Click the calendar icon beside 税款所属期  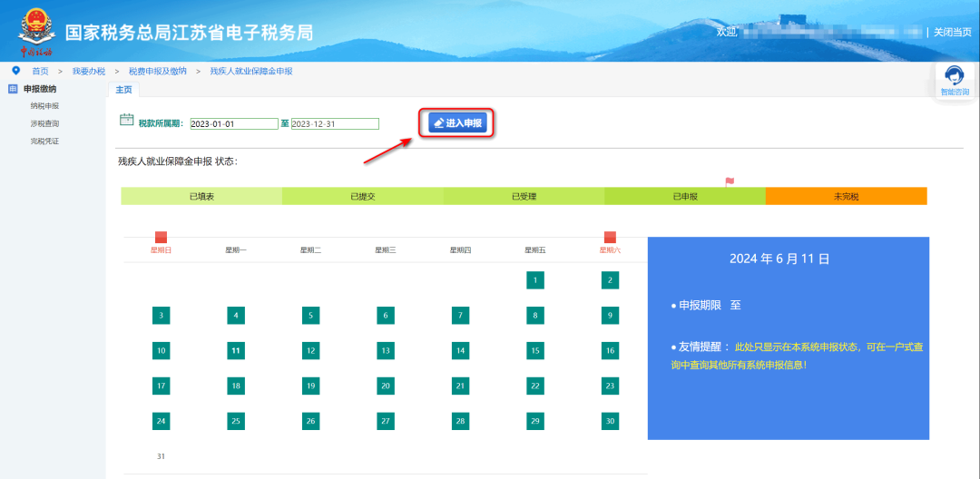coord(127,120)
